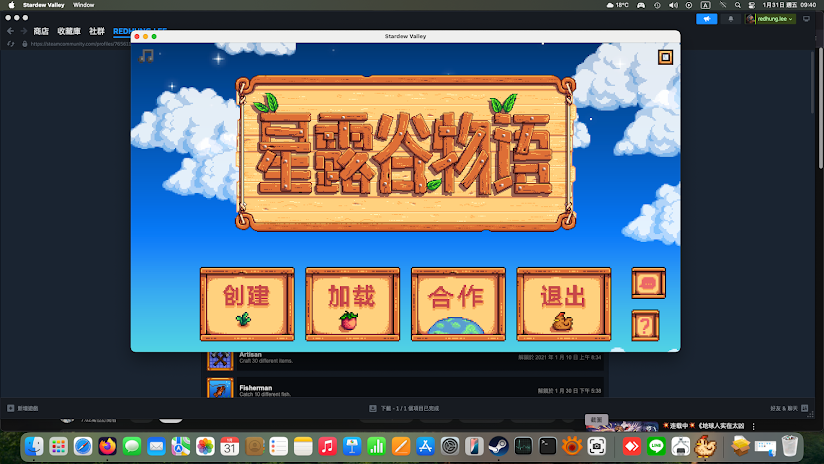Image resolution: width=824 pixels, height=464 pixels.
Task: Open Music from the Dock
Action: (x=327, y=447)
